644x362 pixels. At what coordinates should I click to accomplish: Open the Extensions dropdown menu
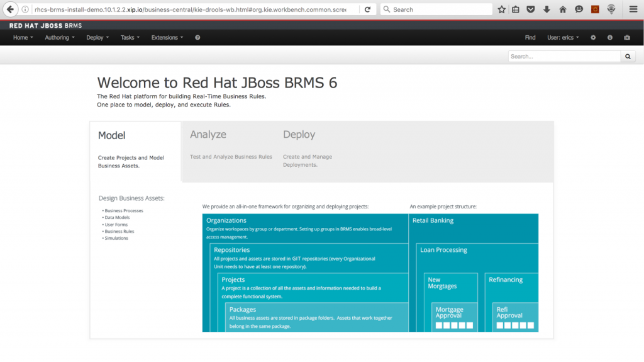[x=167, y=37]
